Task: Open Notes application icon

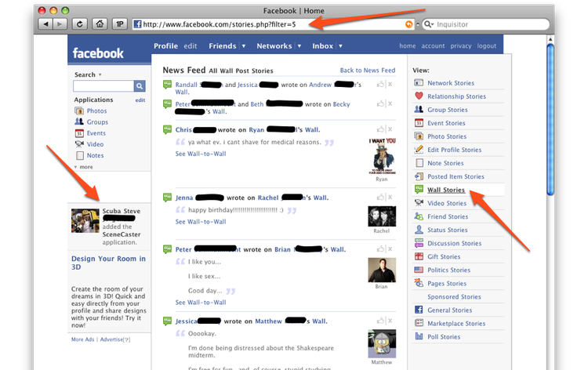Action: tap(79, 155)
